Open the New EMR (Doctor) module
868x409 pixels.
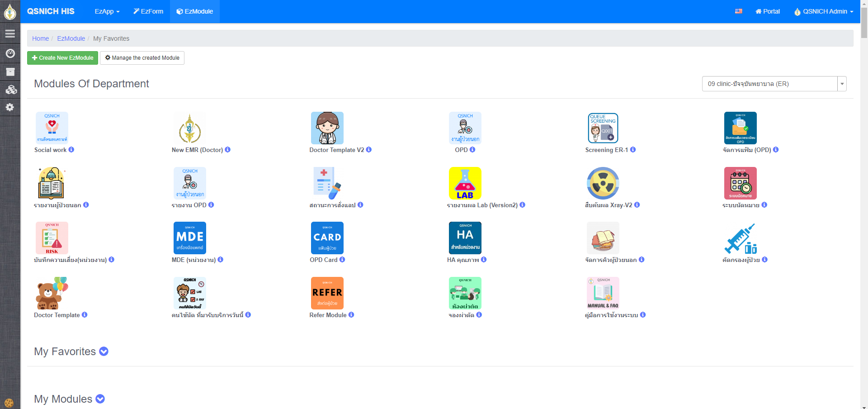pyautogui.click(x=189, y=128)
